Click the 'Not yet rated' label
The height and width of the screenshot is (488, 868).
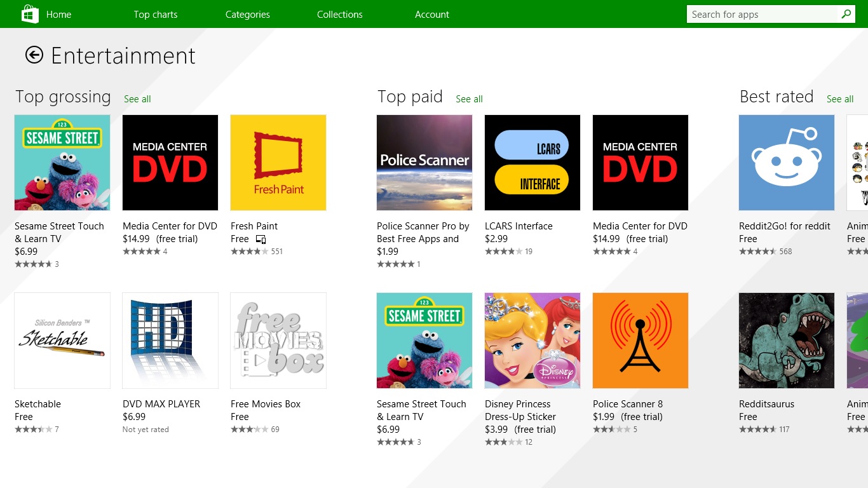146,430
